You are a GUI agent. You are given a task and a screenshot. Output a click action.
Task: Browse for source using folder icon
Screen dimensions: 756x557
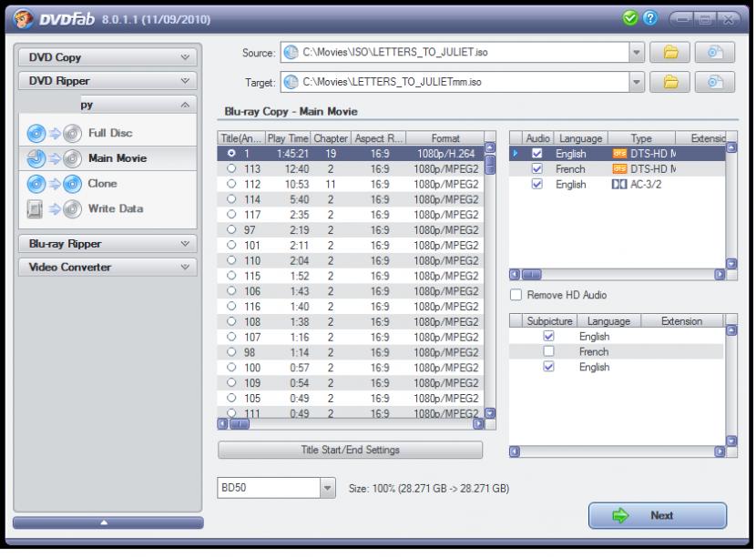tap(672, 52)
